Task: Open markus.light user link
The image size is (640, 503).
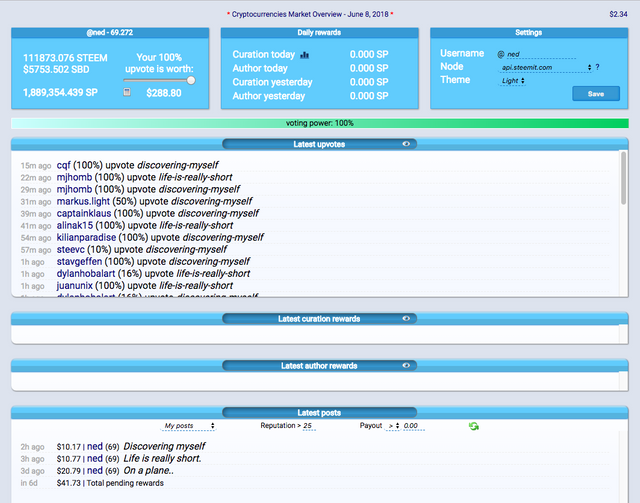Action: (x=83, y=201)
